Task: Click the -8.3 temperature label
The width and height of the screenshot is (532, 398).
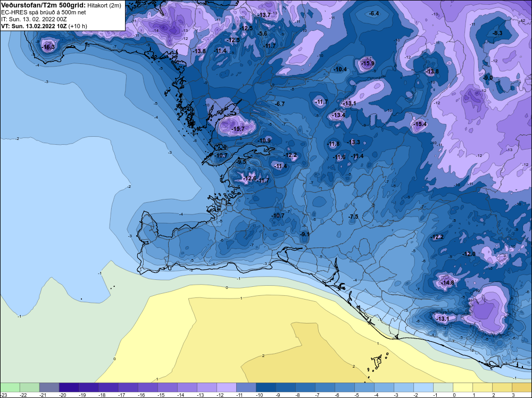Action: tap(497, 33)
